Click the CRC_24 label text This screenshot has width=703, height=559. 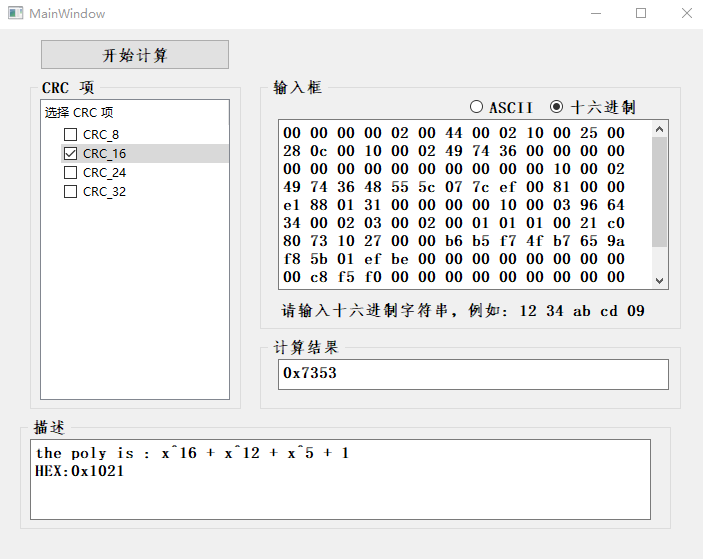pos(104,173)
